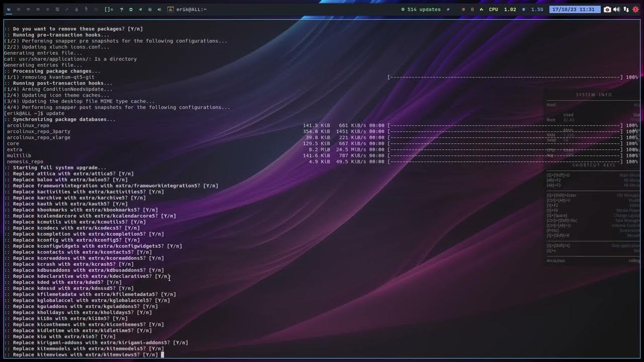
Task: Click the memory chip icon before 1.5G
Action: tap(524, 9)
